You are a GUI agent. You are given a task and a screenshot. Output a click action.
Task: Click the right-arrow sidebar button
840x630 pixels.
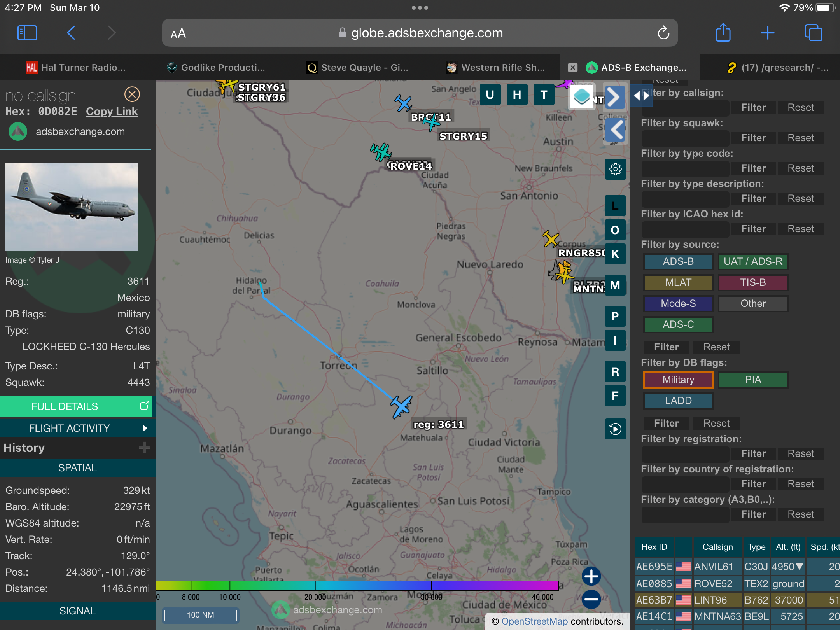pyautogui.click(x=614, y=97)
